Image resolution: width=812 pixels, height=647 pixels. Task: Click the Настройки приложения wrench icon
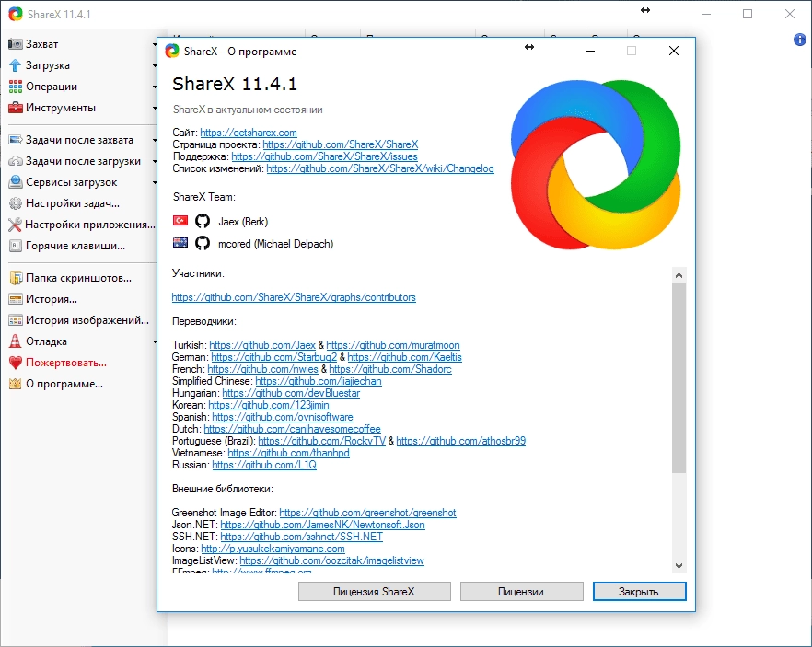click(x=16, y=225)
